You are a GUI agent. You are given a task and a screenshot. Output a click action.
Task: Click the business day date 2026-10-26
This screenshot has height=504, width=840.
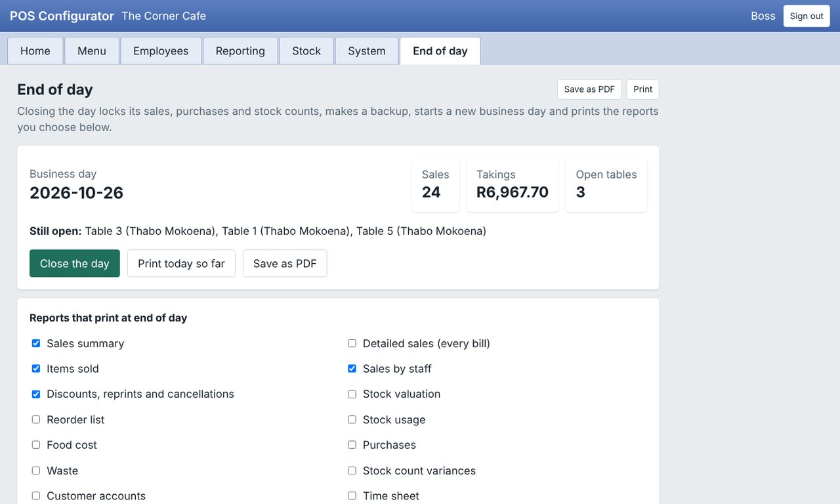click(77, 193)
